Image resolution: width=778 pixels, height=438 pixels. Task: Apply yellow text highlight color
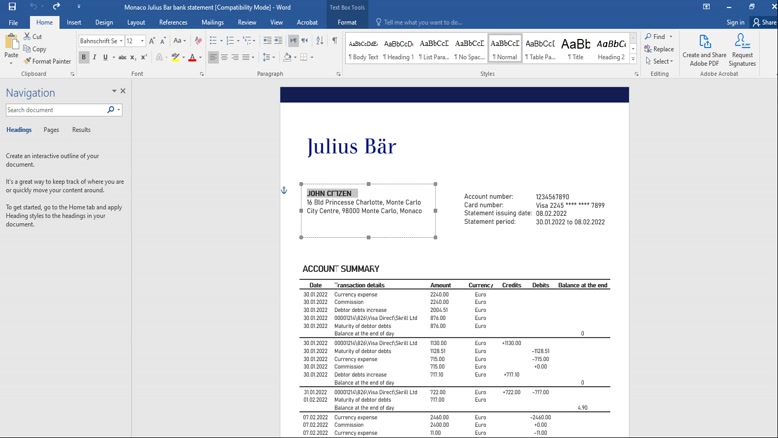click(x=175, y=58)
